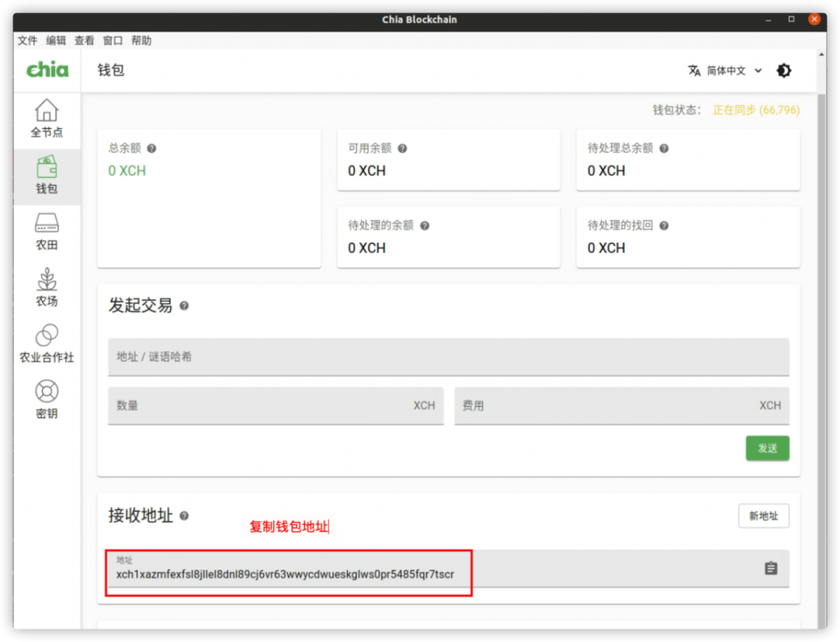Image resolution: width=840 pixels, height=642 pixels.
Task: Toggle dark mode theme icon
Action: click(783, 71)
